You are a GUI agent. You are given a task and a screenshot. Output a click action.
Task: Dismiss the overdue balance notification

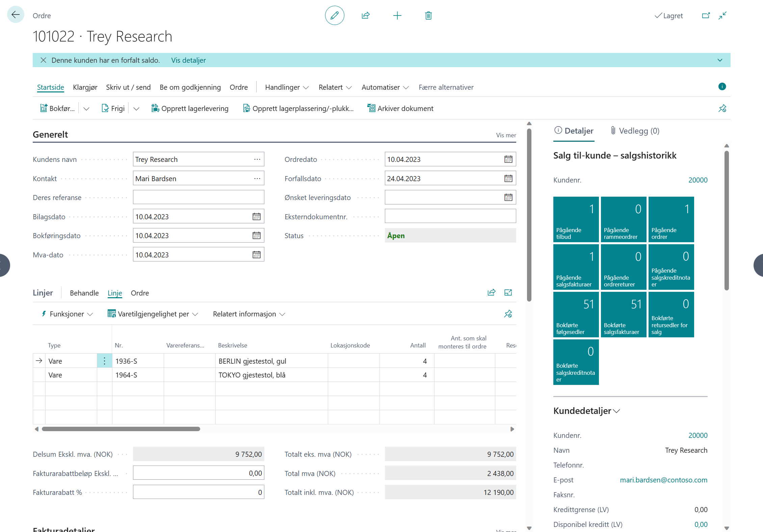43,60
